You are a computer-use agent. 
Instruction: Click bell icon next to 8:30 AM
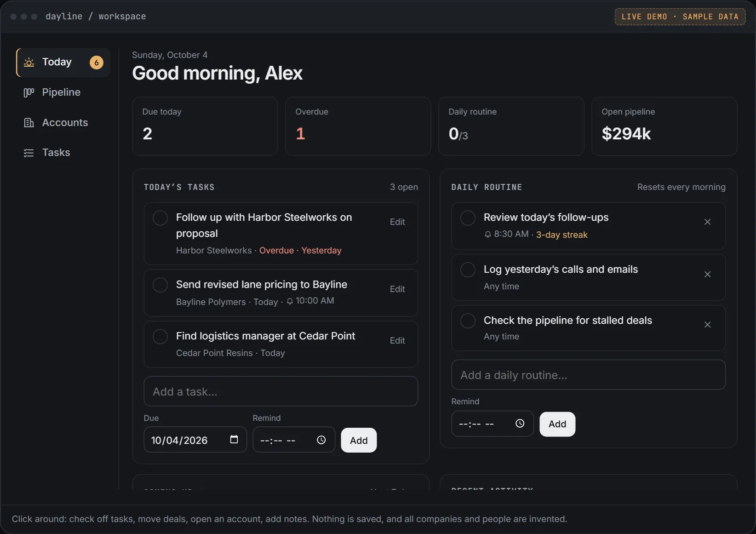click(x=488, y=235)
